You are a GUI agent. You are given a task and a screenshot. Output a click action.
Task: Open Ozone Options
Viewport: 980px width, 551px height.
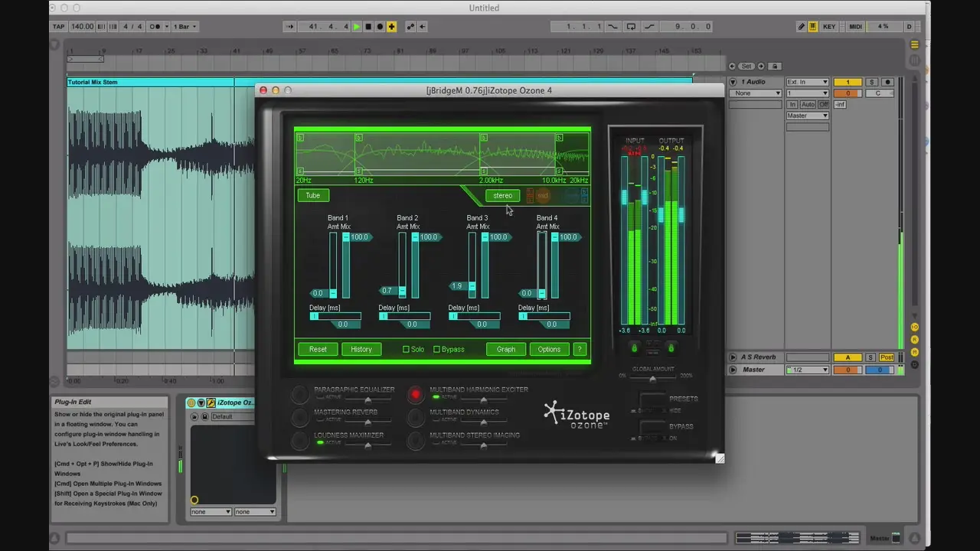tap(549, 349)
